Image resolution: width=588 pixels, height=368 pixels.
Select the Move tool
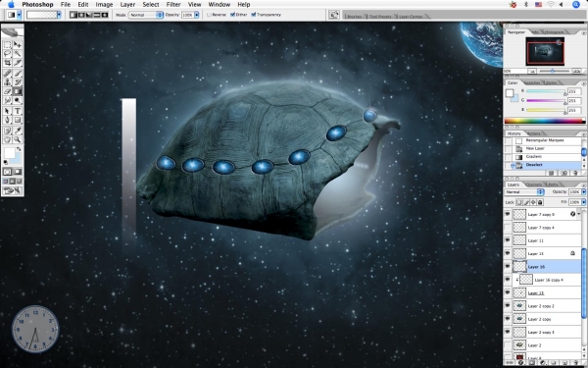18,45
